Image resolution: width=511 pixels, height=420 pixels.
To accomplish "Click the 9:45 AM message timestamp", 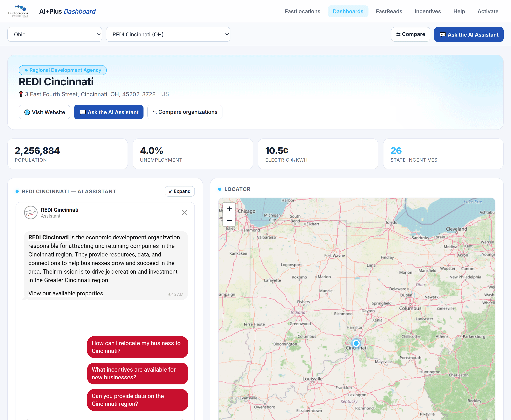I will [x=175, y=294].
